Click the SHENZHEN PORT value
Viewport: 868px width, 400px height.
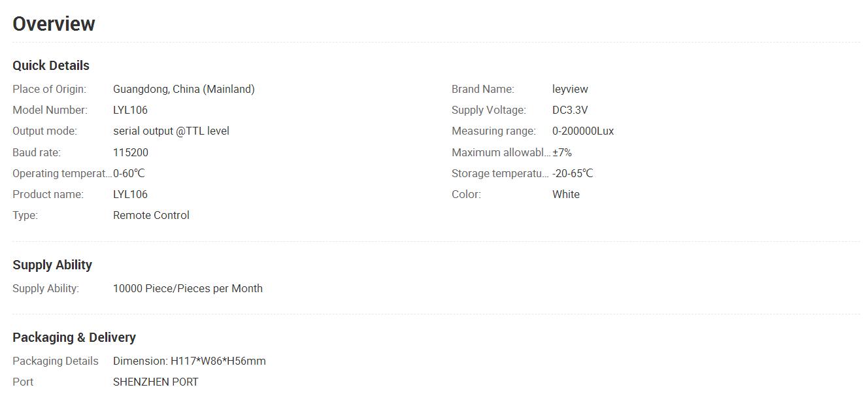(x=156, y=382)
